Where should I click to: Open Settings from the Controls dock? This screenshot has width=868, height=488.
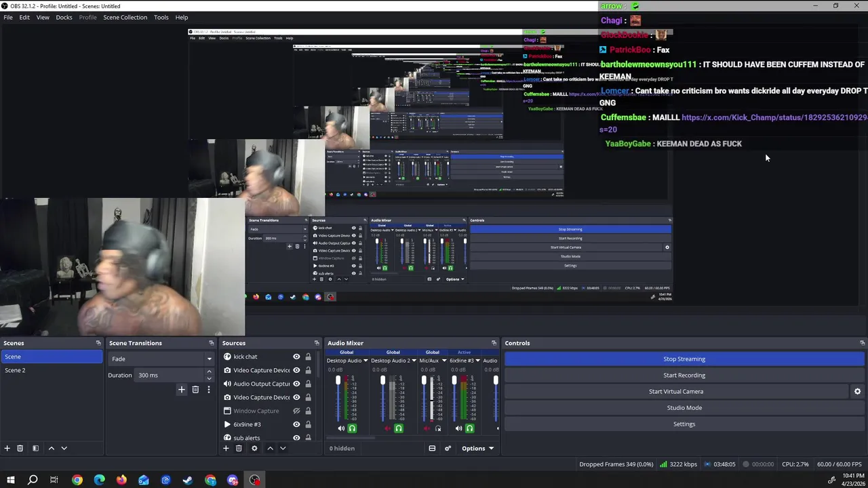pos(684,424)
